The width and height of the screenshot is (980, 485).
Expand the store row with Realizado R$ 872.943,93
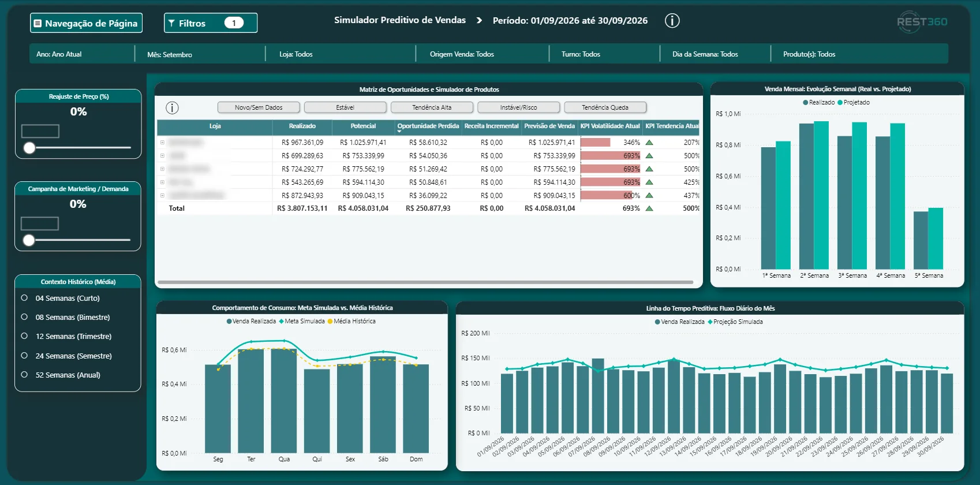[x=162, y=195]
